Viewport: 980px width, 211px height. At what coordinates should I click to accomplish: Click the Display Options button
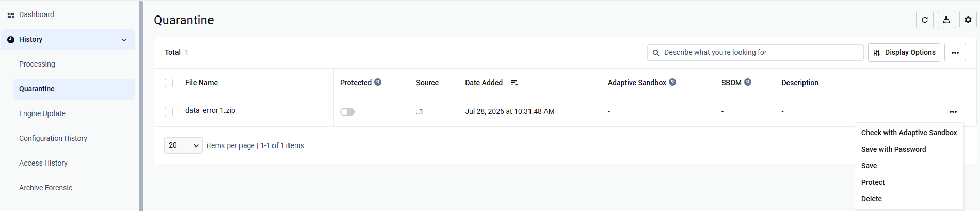tap(904, 53)
